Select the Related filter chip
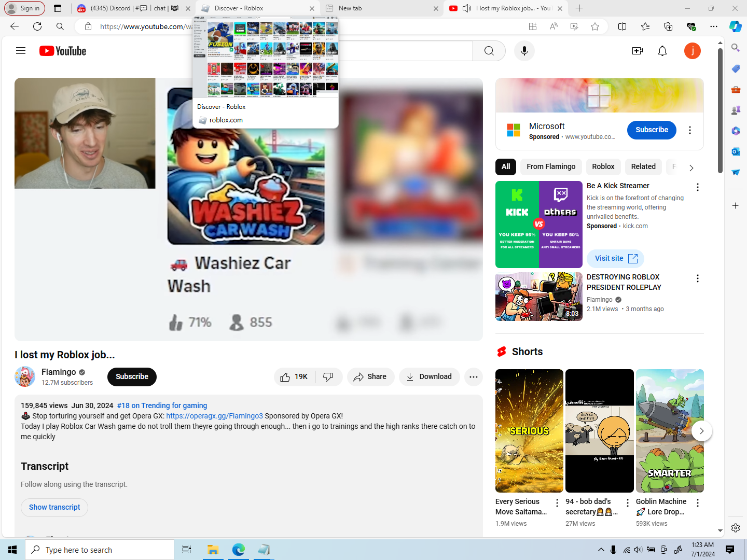 coord(643,166)
